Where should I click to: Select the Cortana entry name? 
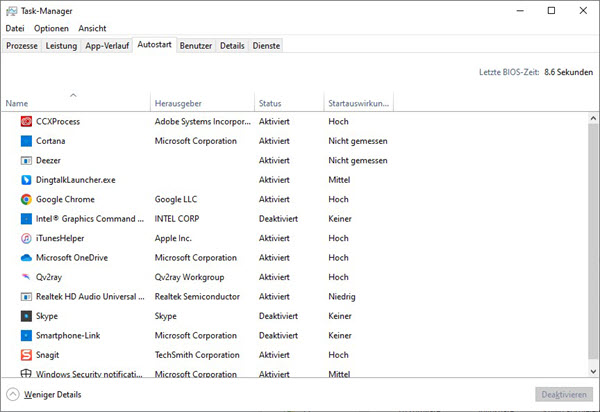click(x=51, y=141)
